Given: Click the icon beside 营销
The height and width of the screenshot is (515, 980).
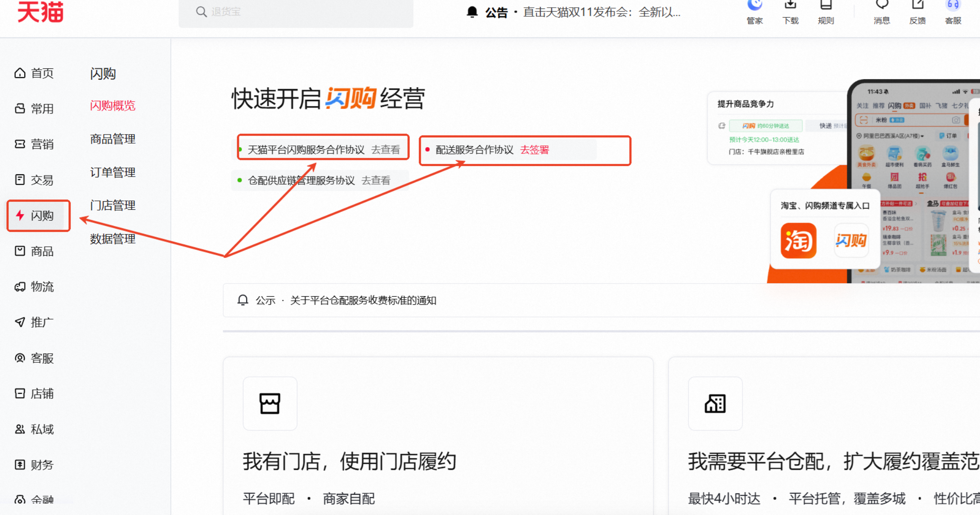Looking at the screenshot, I should click(20, 144).
